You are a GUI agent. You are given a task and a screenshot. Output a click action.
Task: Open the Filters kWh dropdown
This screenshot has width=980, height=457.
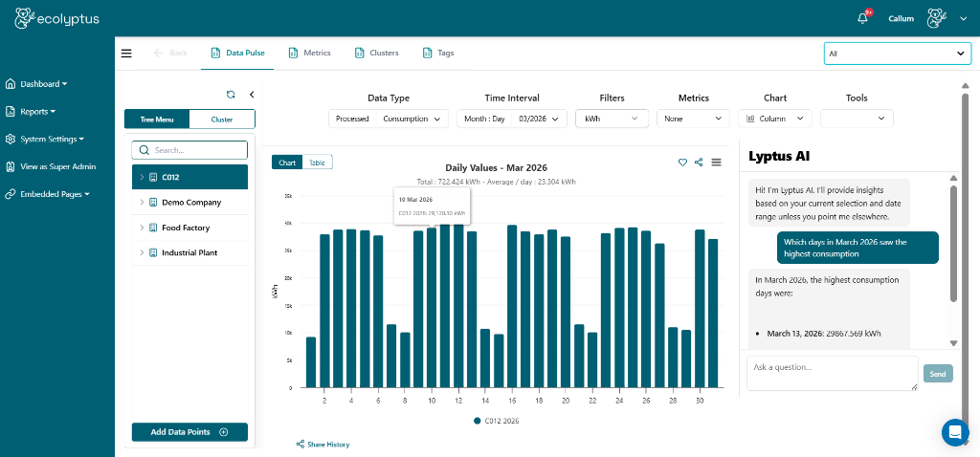[612, 119]
